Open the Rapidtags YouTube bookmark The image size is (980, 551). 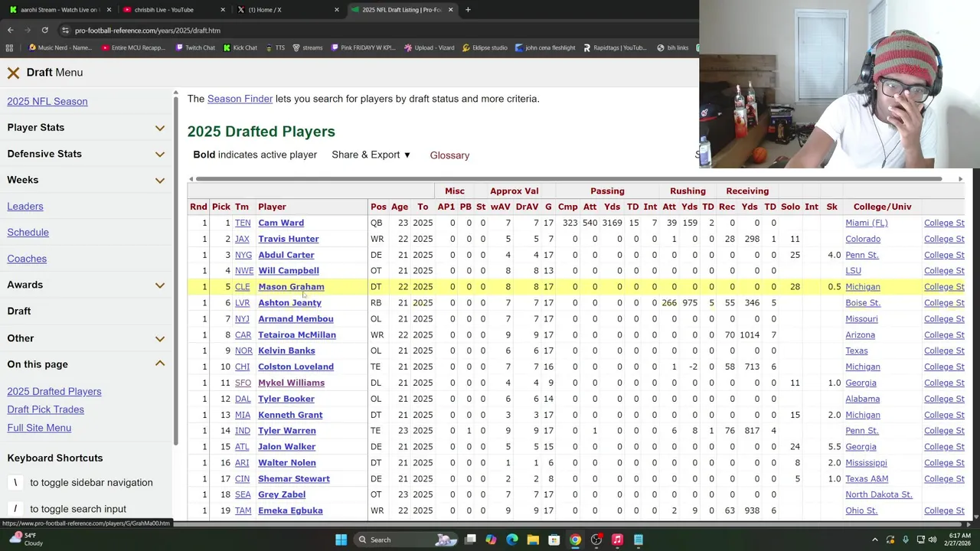pos(615,47)
